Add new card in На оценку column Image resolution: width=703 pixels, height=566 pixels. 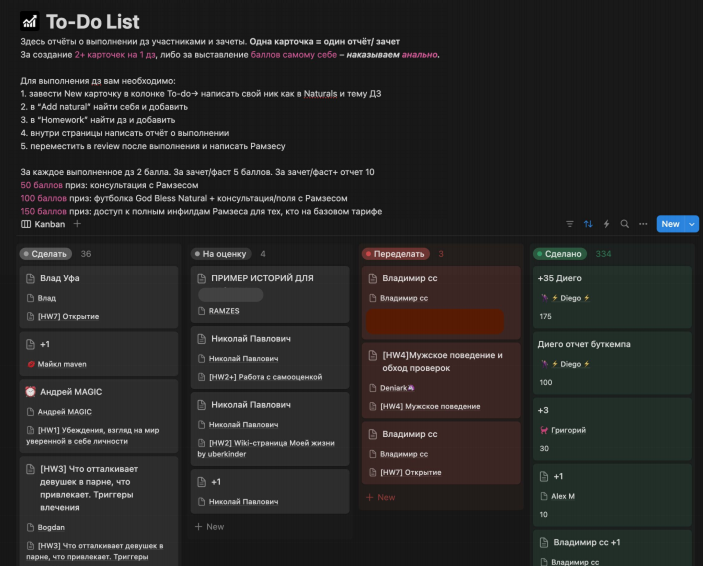pyautogui.click(x=210, y=526)
